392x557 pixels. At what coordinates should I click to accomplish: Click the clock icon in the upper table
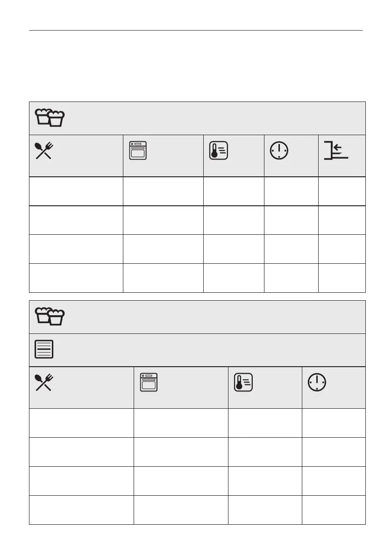point(279,151)
